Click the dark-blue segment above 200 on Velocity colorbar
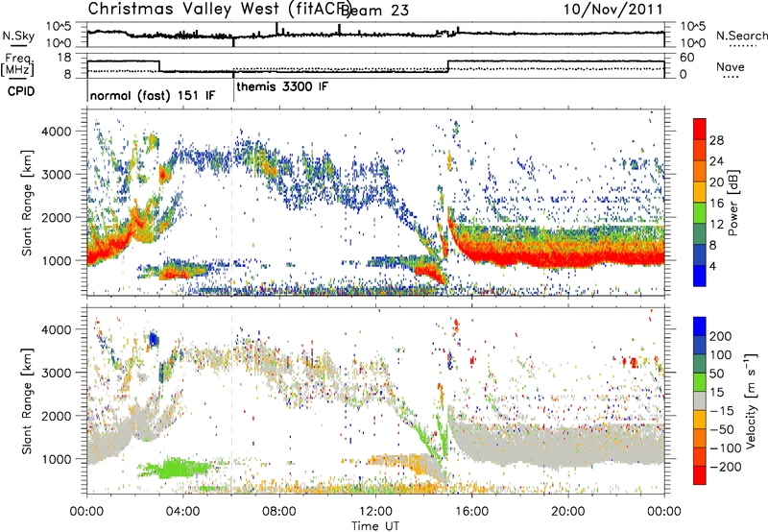 pyautogui.click(x=700, y=326)
